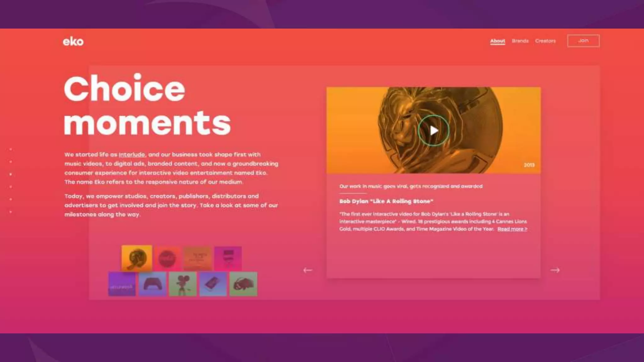This screenshot has width=644, height=362.
Task: Select the golden lion award thumbnail
Action: point(137,258)
